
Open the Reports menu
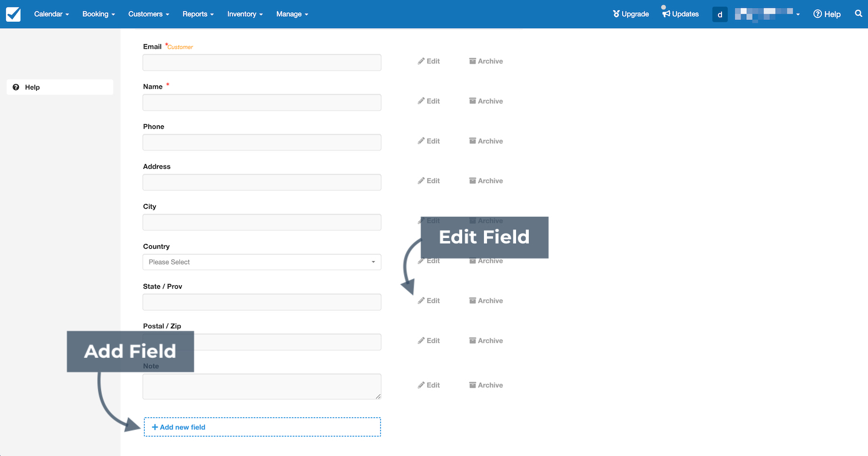pos(198,14)
